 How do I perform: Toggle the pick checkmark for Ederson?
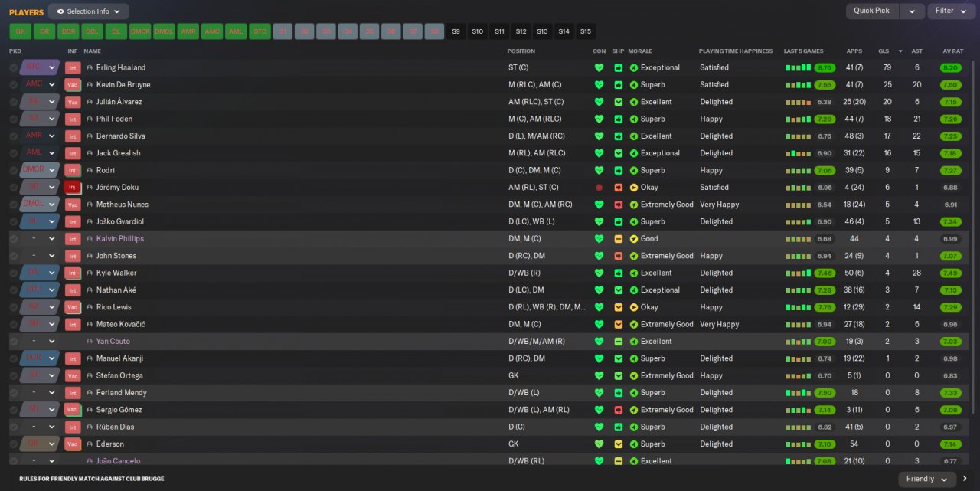pyautogui.click(x=13, y=444)
